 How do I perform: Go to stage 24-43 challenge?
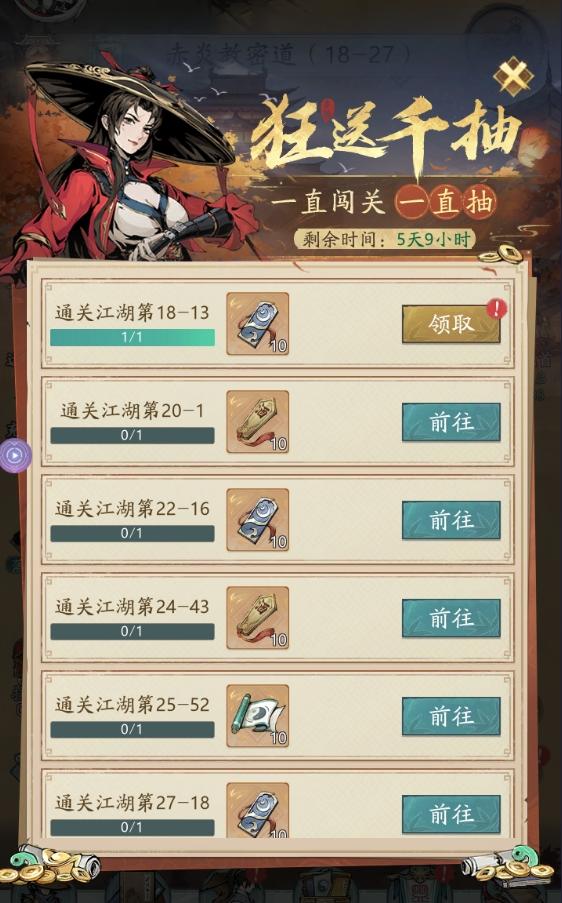point(451,618)
